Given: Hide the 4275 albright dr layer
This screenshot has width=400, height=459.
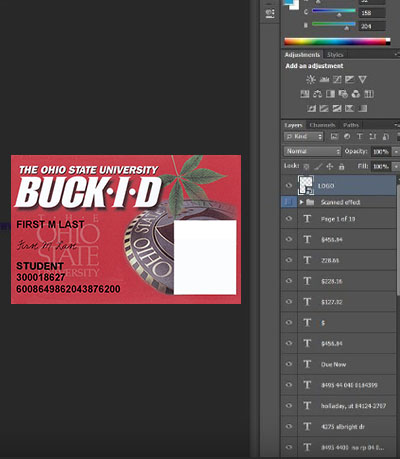Looking at the screenshot, I should point(289,426).
